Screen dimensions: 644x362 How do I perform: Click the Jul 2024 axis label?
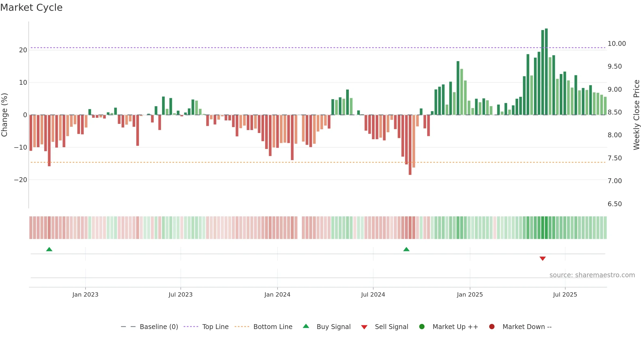[x=373, y=295]
